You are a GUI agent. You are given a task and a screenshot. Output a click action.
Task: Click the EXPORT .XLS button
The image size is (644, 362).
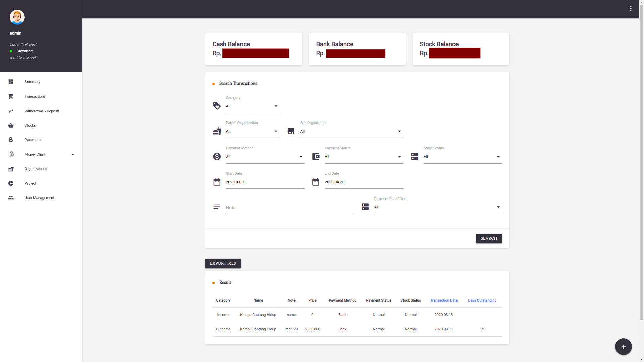(x=223, y=263)
